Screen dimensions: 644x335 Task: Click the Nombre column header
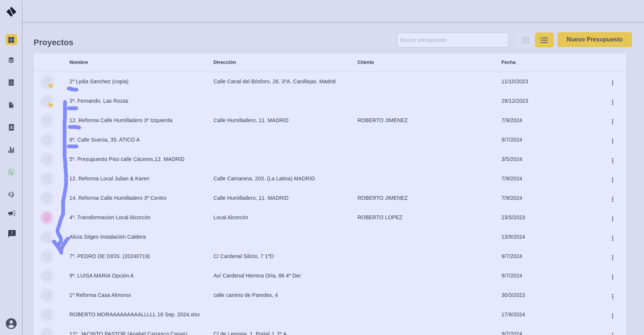point(79,62)
